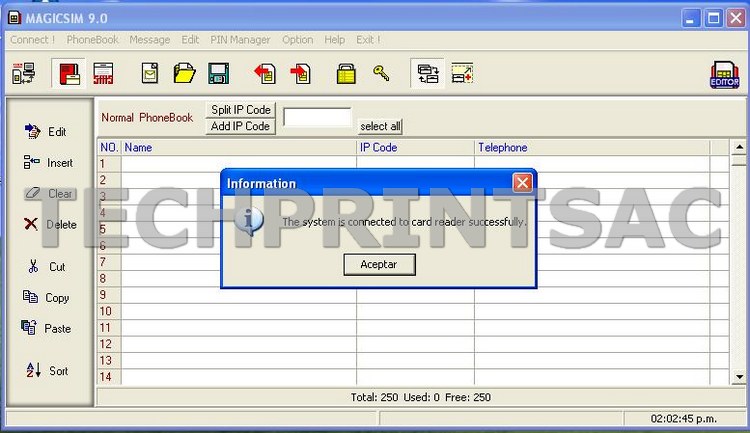The image size is (750, 433).
Task: Click the blue info bubble dialog icon
Action: tap(249, 221)
